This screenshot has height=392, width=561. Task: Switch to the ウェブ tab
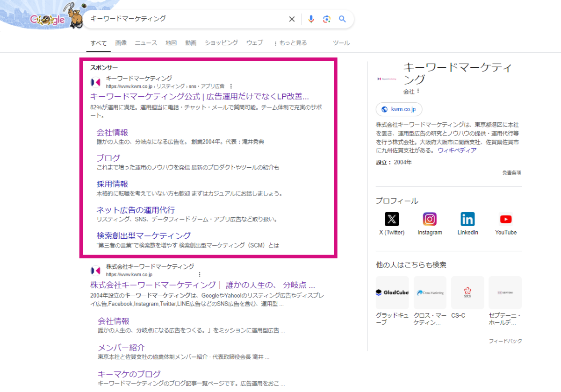255,43
